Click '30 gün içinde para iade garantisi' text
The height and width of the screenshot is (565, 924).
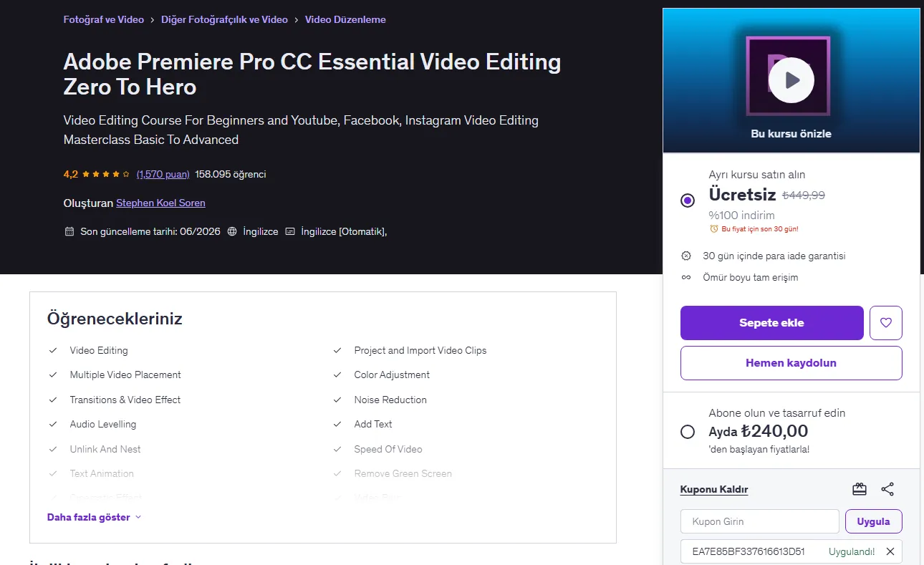pos(774,256)
